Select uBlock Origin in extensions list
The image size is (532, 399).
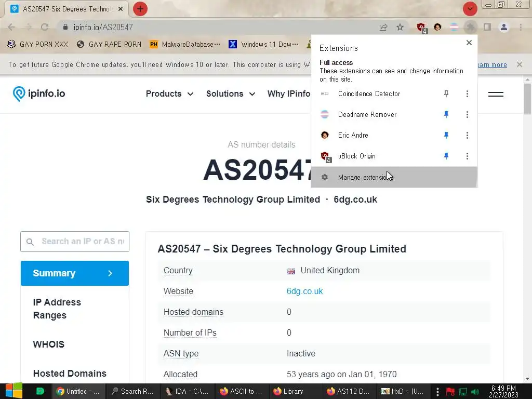356,156
